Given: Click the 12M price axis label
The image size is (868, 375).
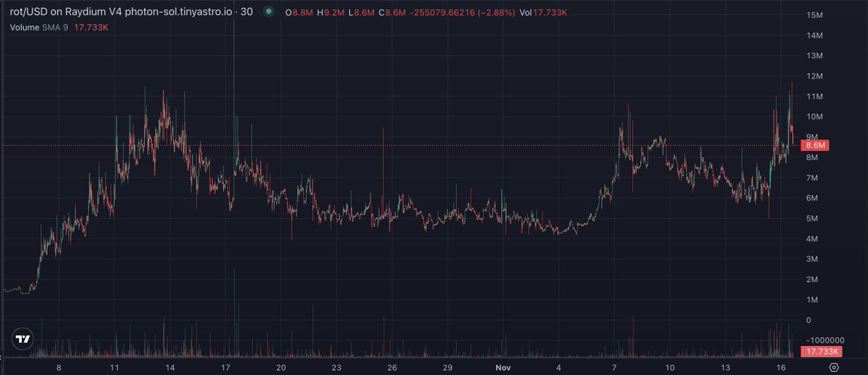Looking at the screenshot, I should click(x=813, y=76).
